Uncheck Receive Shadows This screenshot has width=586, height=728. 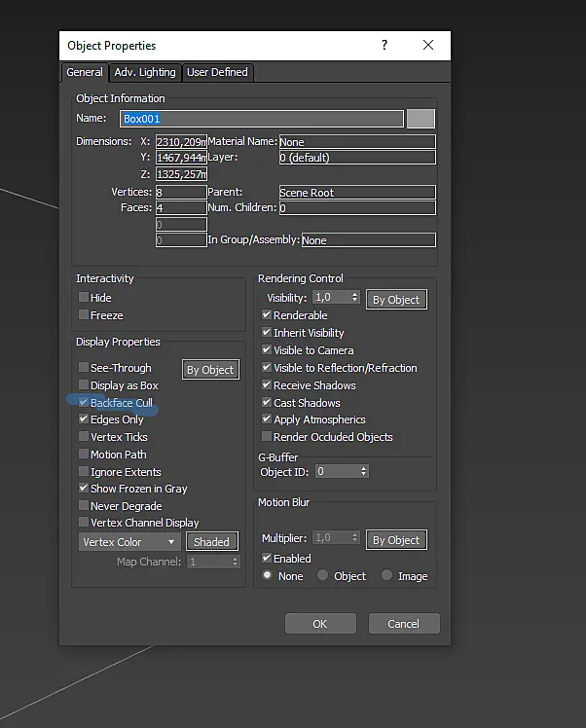click(267, 384)
